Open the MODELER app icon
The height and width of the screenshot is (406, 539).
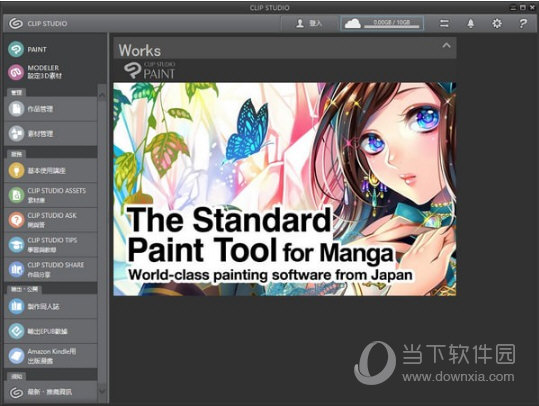click(x=16, y=72)
